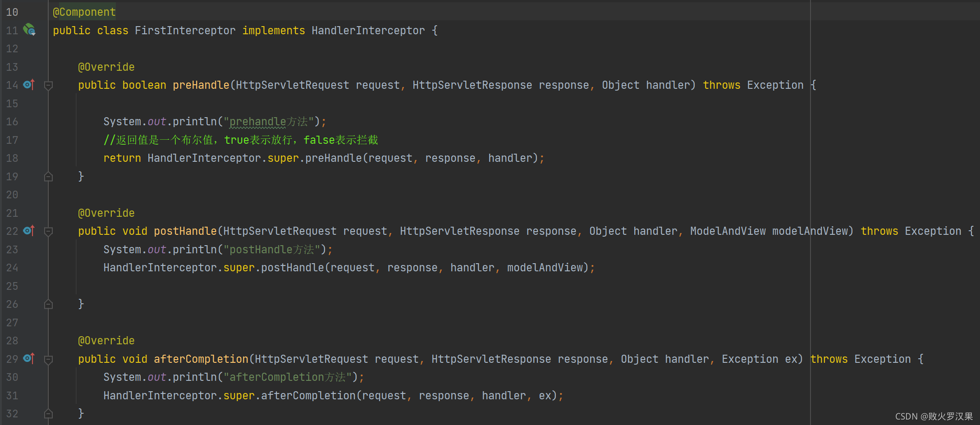Click line number 16 in the gutter
The height and width of the screenshot is (425, 980).
point(12,122)
